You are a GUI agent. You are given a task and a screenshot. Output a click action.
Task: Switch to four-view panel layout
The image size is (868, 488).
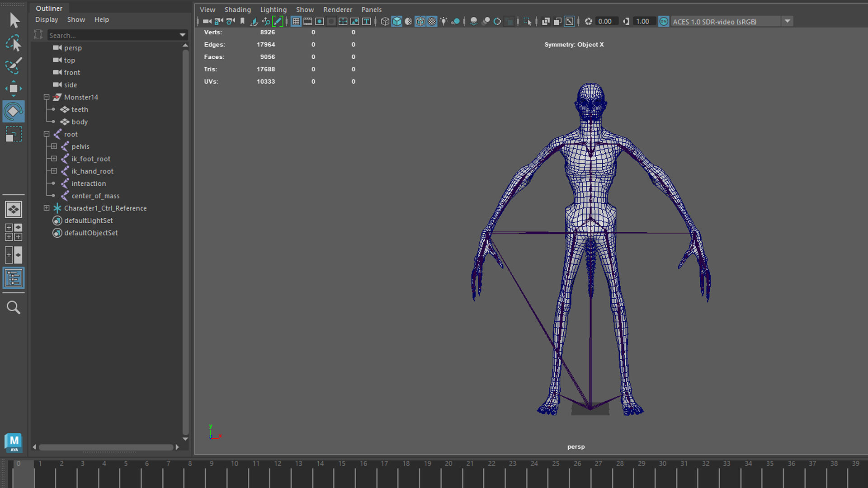(x=14, y=232)
